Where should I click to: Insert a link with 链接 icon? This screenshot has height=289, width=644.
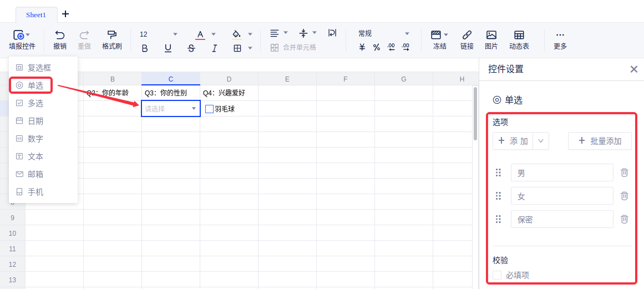(x=467, y=35)
